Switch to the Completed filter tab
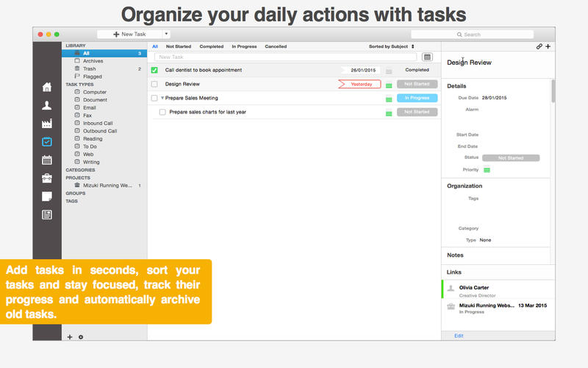 coord(212,46)
